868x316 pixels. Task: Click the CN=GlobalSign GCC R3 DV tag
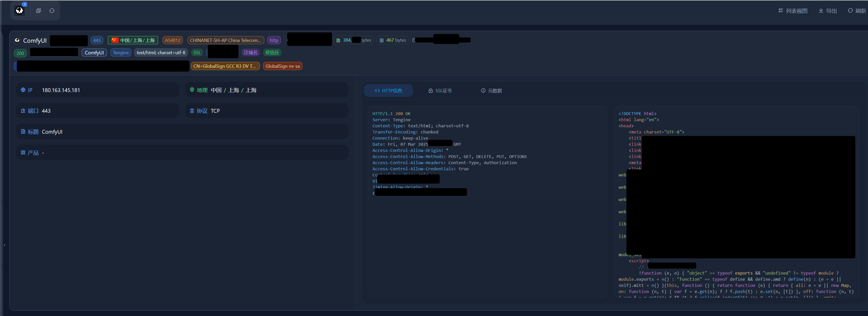point(225,66)
